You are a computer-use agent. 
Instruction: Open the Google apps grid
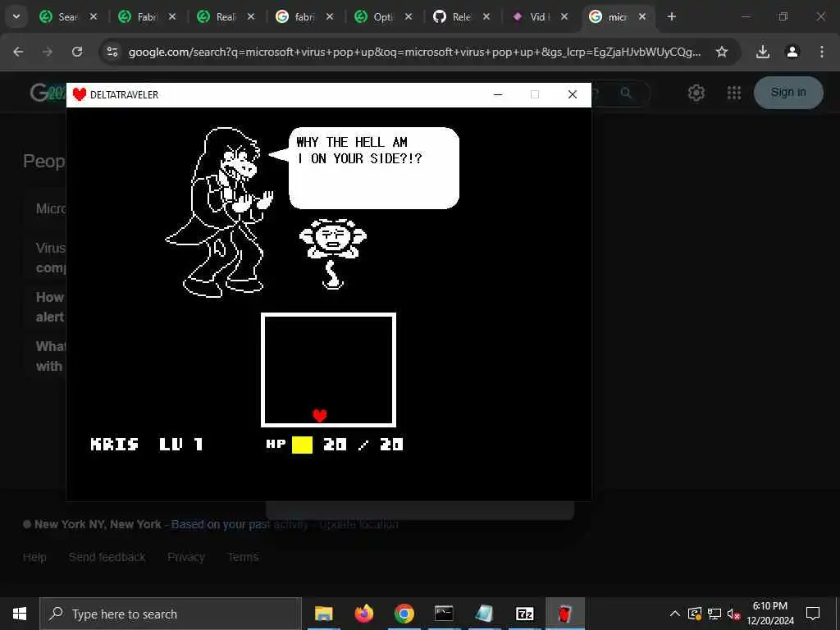734,94
